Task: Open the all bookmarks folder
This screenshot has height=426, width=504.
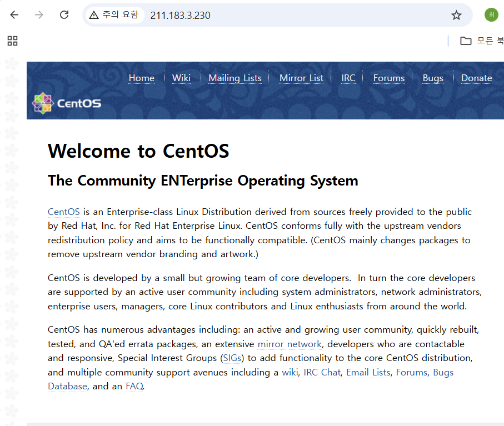Action: coord(482,41)
